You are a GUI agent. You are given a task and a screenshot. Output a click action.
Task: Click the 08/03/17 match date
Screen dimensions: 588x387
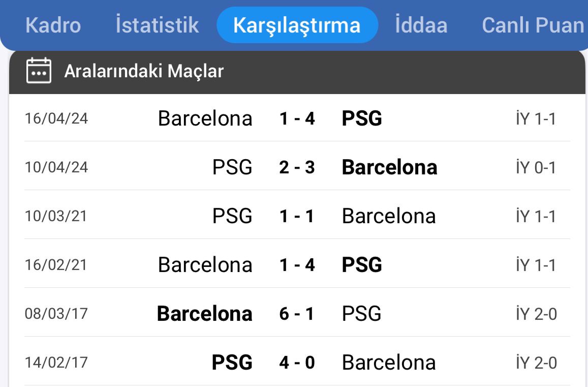[56, 314]
